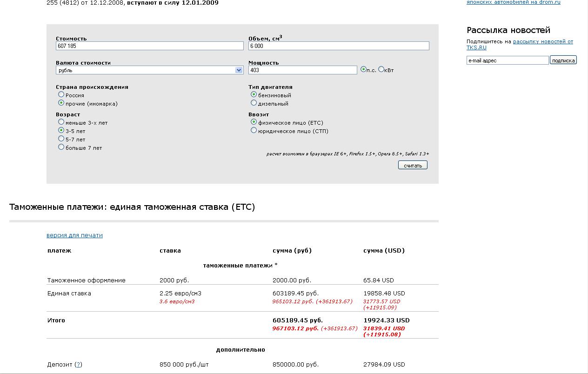Image resolution: width=588 pixels, height=374 pixels.
Task: Click the e-mail адрес newsletter field
Action: click(x=508, y=60)
